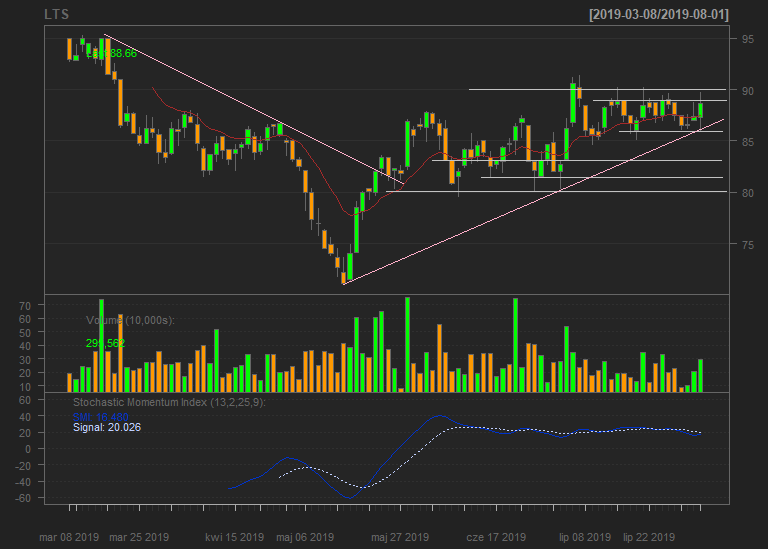
Task: Click the lowest candlestick at the May bottom
Action: [x=344, y=278]
